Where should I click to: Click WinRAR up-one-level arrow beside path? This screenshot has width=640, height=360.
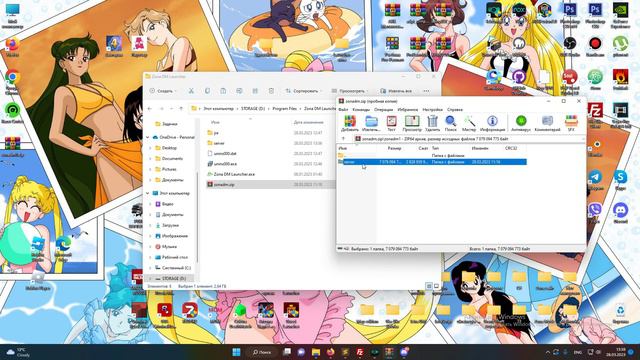tap(343, 139)
